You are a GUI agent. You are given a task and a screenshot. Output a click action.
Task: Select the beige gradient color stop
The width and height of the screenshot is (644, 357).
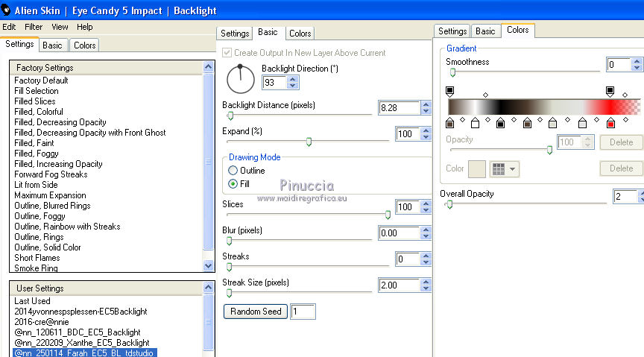tap(553, 123)
